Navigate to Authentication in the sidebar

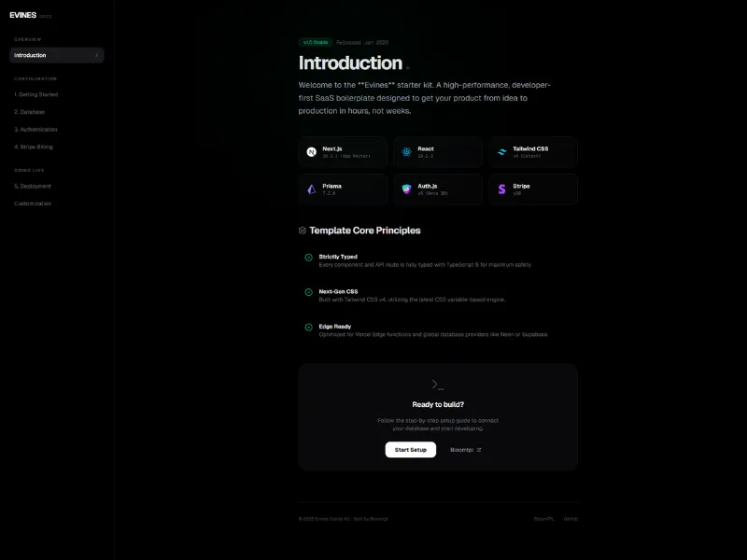[35, 130]
